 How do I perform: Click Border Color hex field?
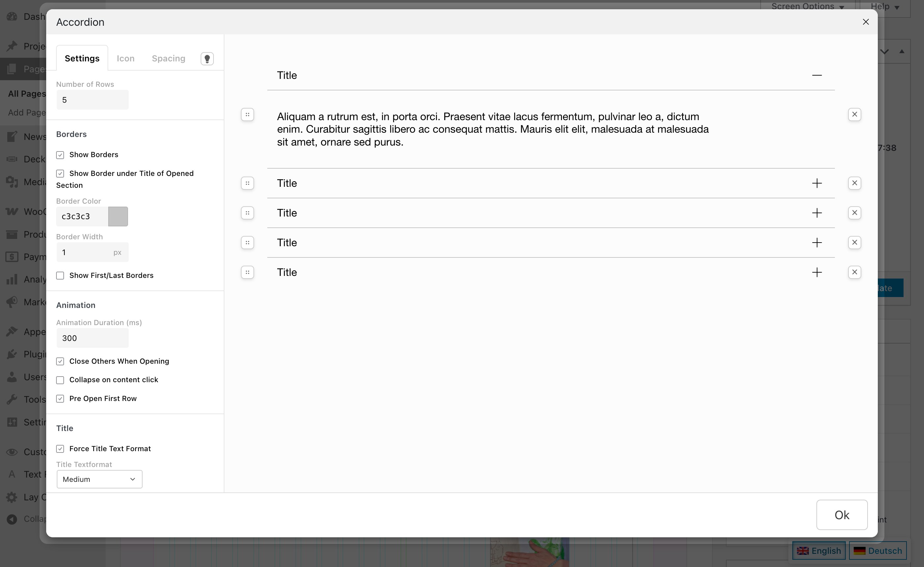pos(82,217)
